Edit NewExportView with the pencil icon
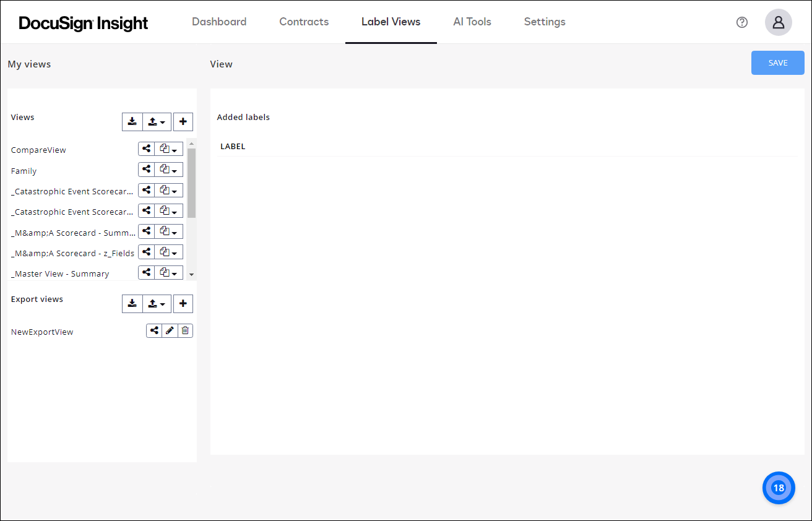Screen dimensions: 812x521 coord(170,330)
